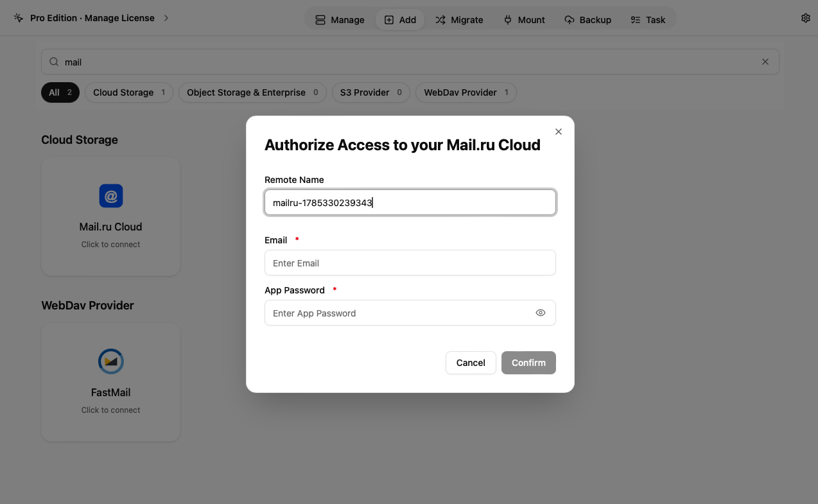818x504 pixels.
Task: Click the Cloud Storage section heading
Action: click(80, 140)
